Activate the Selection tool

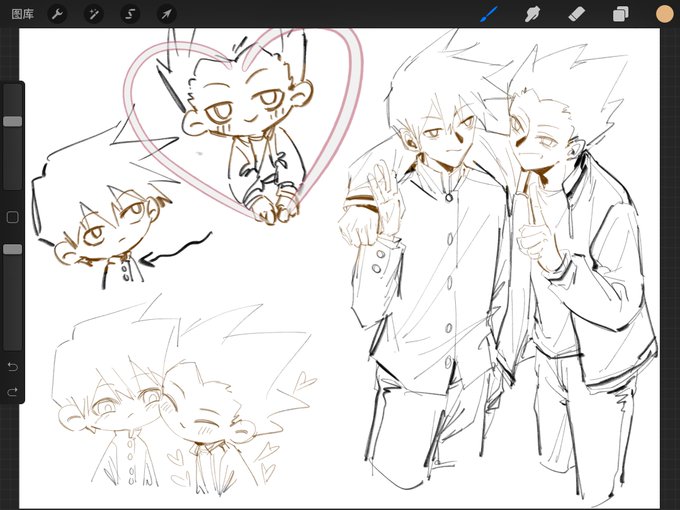click(x=130, y=14)
